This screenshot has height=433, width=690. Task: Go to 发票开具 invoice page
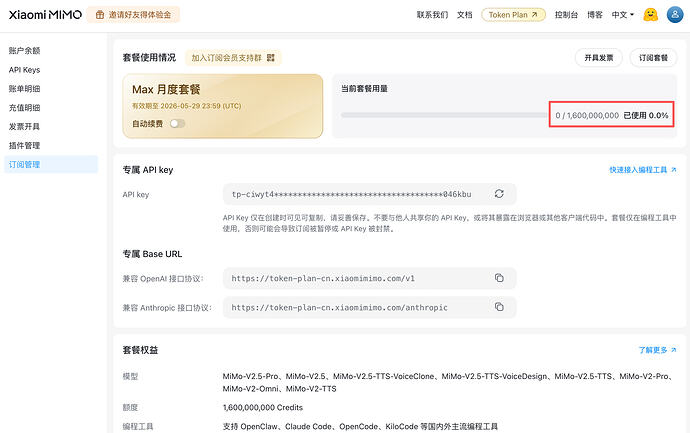pos(24,126)
